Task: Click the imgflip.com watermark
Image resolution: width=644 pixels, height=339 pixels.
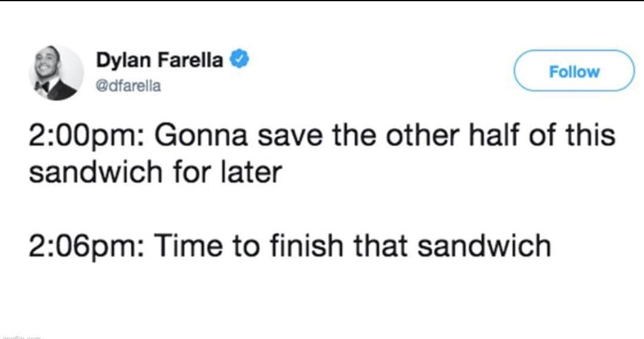Action: tap(21, 337)
